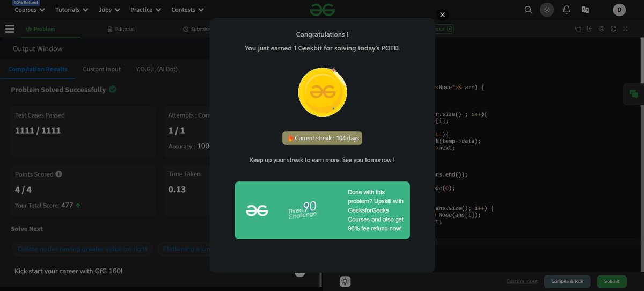Screen dimensions: 644x291
Task: Click 'Kick start your career with GfG 160!' text
Action: (x=68, y=271)
